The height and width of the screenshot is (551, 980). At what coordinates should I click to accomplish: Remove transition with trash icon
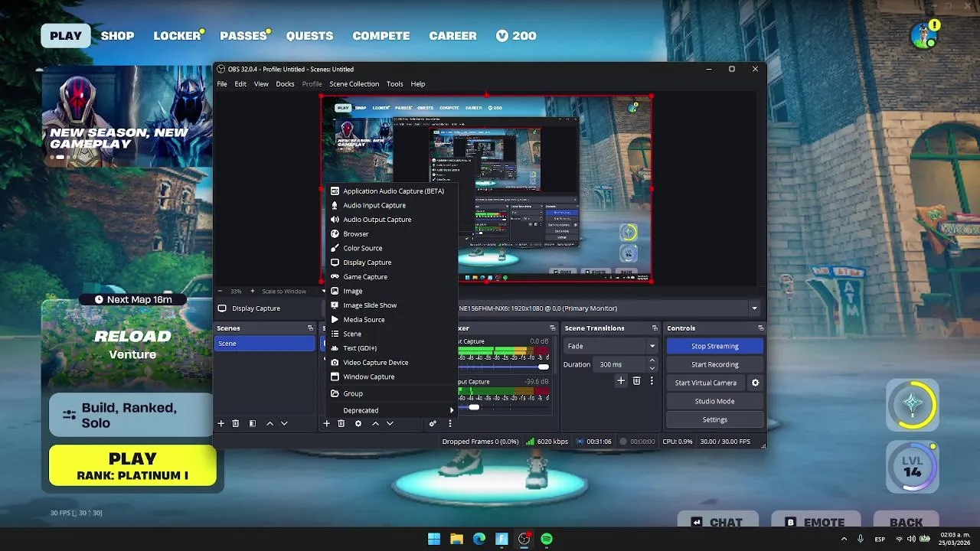(x=636, y=380)
